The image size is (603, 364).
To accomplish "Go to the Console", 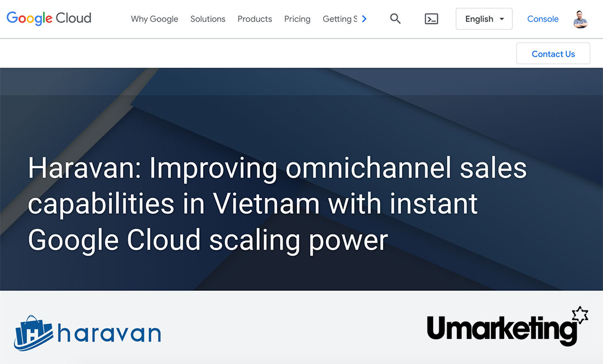I will 542,18.
